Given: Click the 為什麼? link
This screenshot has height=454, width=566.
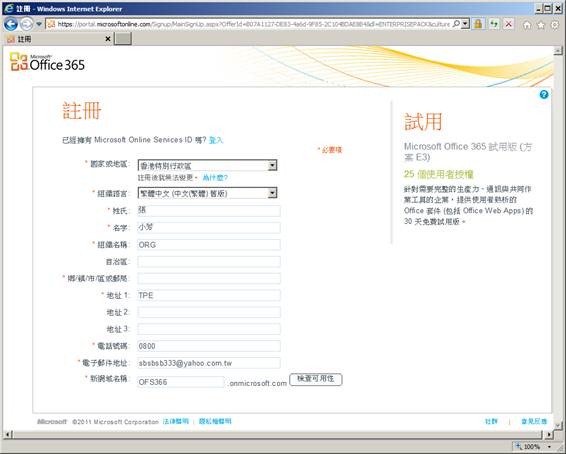Looking at the screenshot, I should pos(215,178).
